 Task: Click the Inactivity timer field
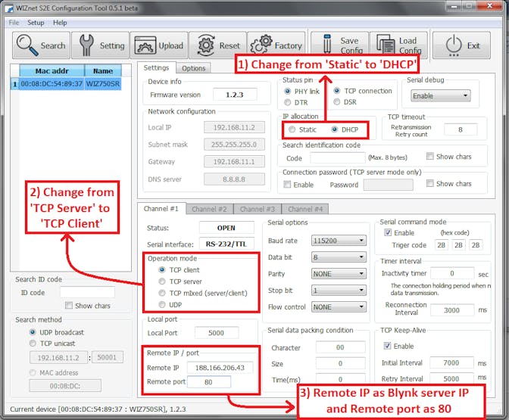452,273
